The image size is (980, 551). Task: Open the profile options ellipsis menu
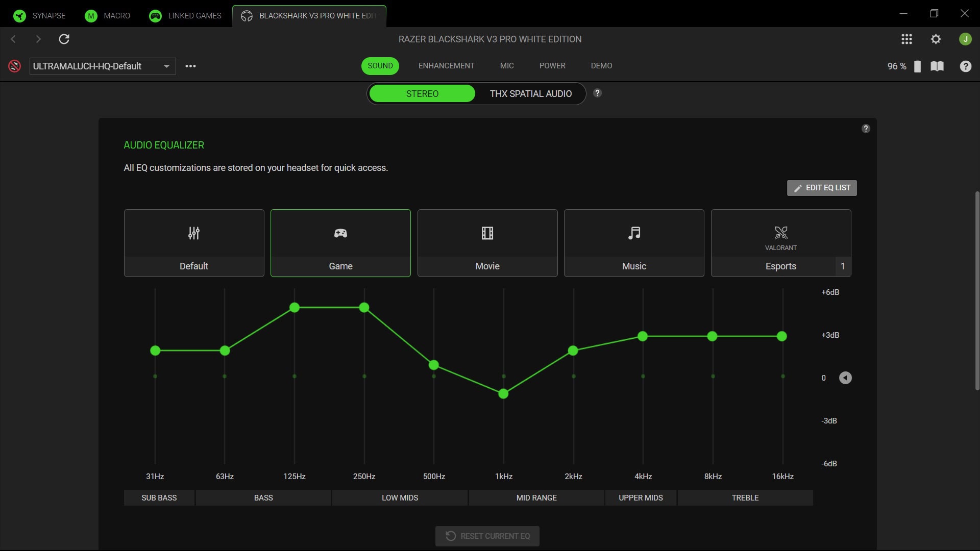(190, 66)
